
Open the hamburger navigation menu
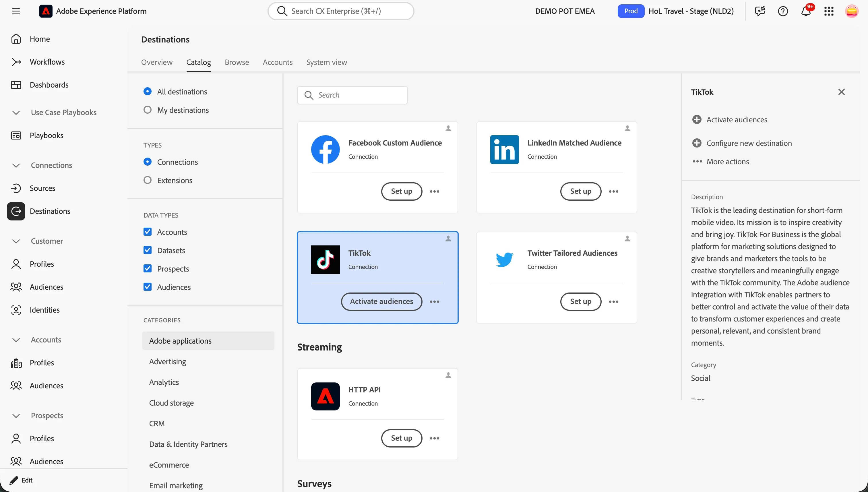pyautogui.click(x=16, y=11)
